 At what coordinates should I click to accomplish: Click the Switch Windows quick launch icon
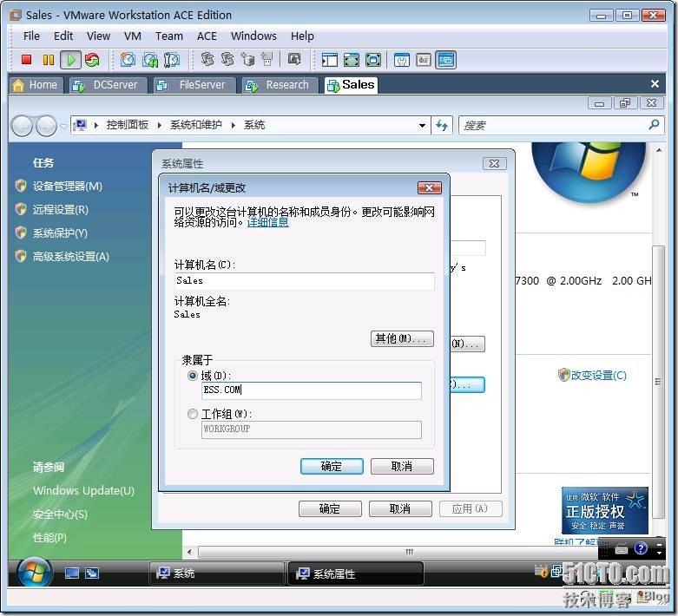(x=92, y=573)
